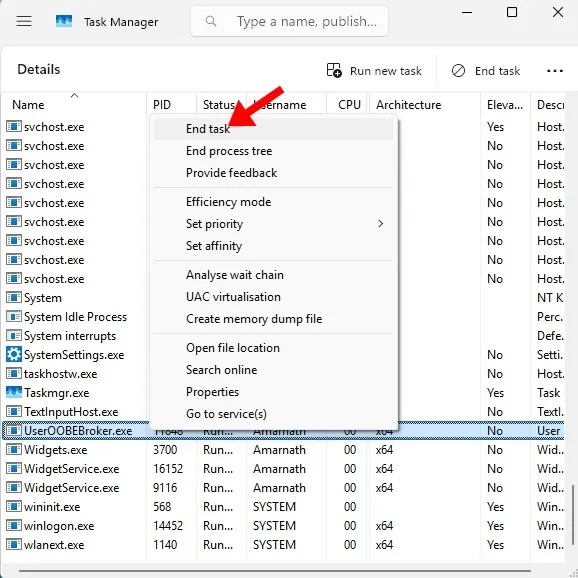The image size is (578, 578).
Task: Select the System Idle Process row name
Action: click(x=76, y=317)
